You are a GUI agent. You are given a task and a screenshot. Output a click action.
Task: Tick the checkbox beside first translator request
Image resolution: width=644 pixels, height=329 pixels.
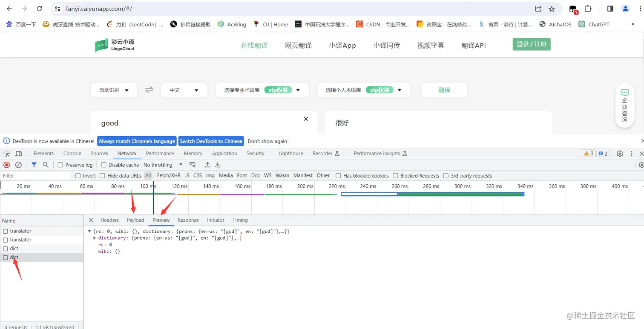click(x=6, y=231)
